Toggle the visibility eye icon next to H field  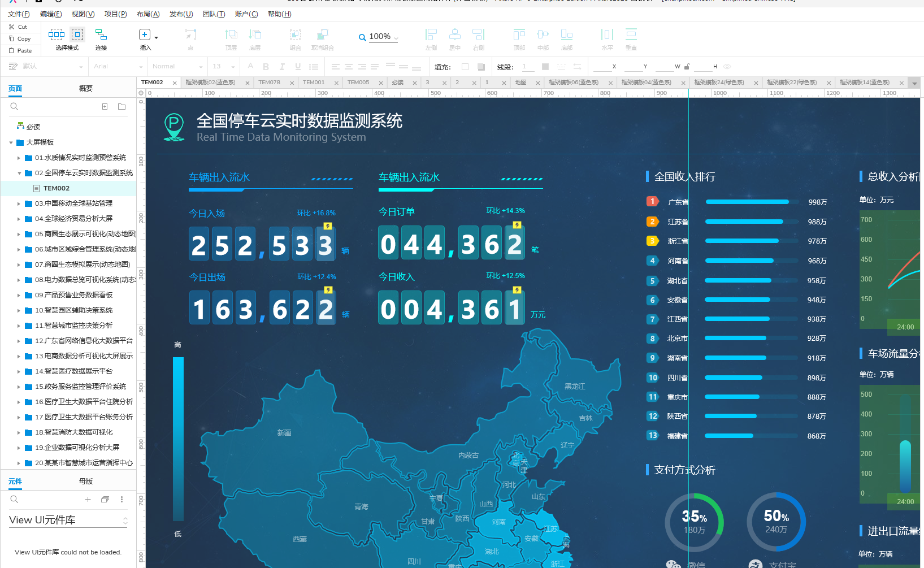click(727, 67)
